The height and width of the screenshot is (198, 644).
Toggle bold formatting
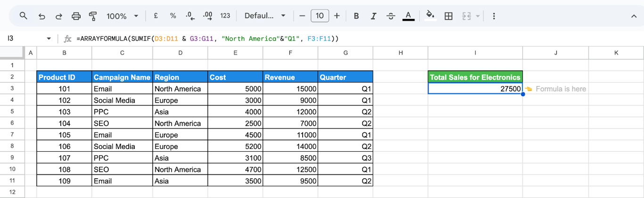pyautogui.click(x=356, y=16)
